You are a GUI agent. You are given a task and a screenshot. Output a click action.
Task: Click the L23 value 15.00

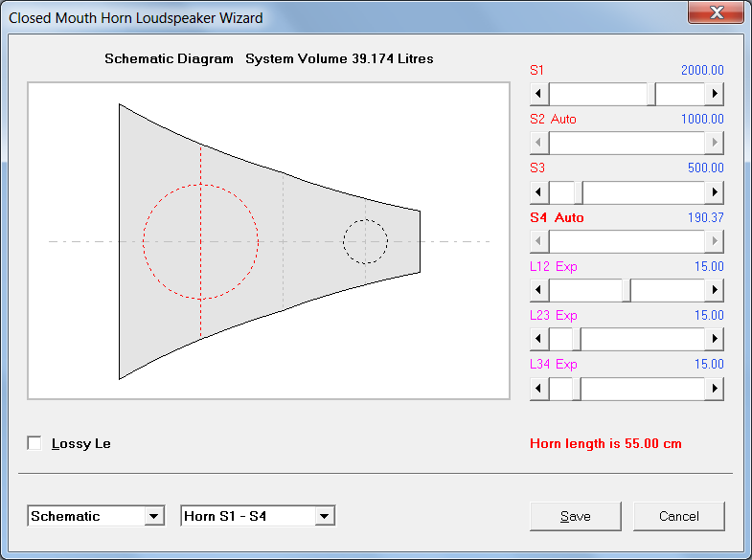(x=709, y=315)
